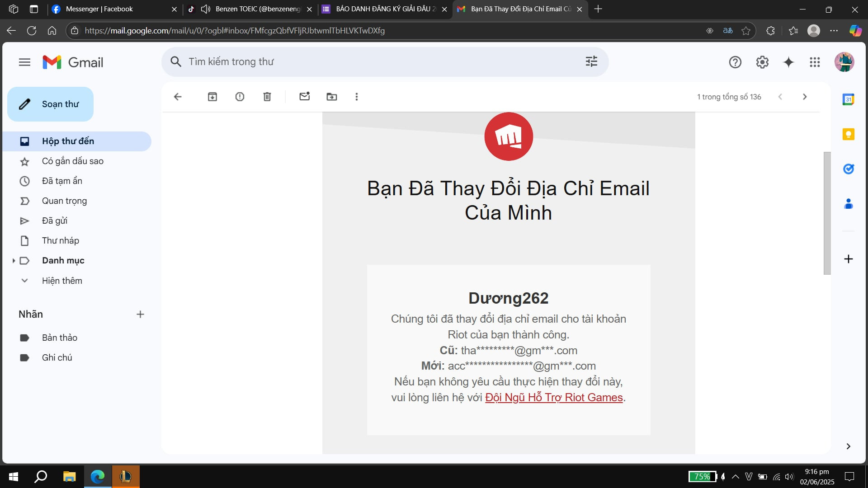Open the Copilot sidebar
The image size is (868, 488).
tap(855, 31)
